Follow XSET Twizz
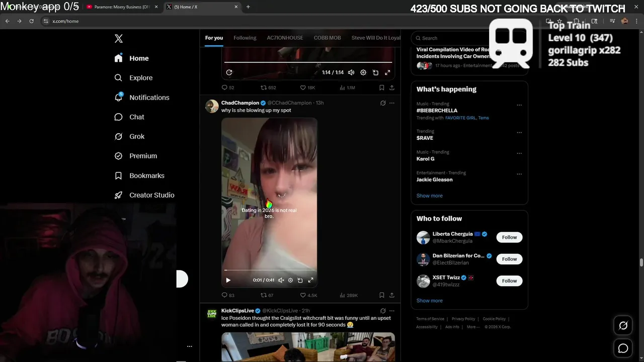Screen dimensions: 644x362 509,281
